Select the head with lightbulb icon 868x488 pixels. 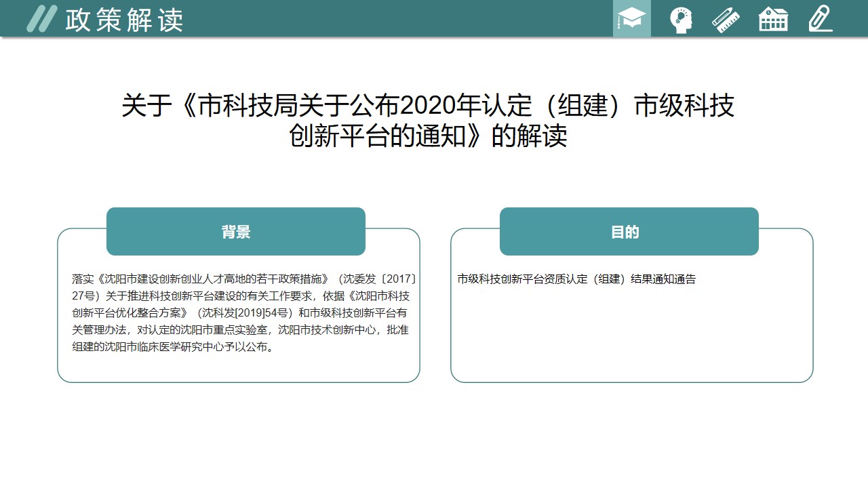click(680, 19)
